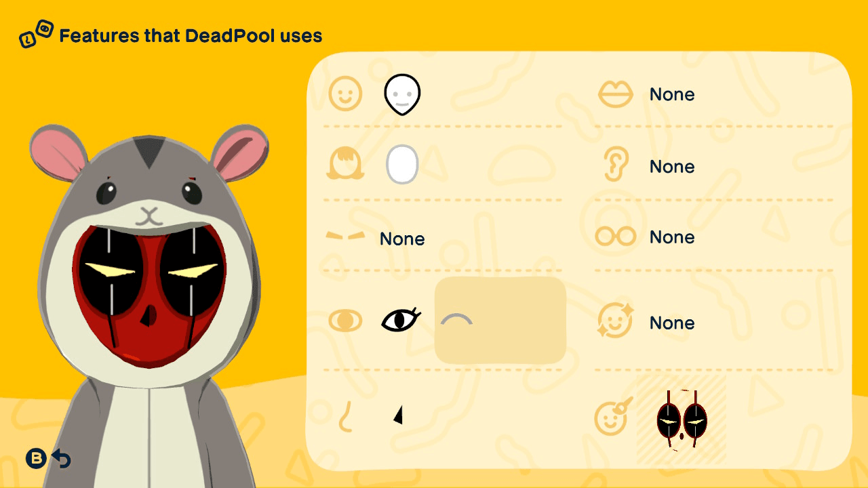Click the LB dice icon near the title
This screenshot has width=868, height=488.
[x=36, y=34]
